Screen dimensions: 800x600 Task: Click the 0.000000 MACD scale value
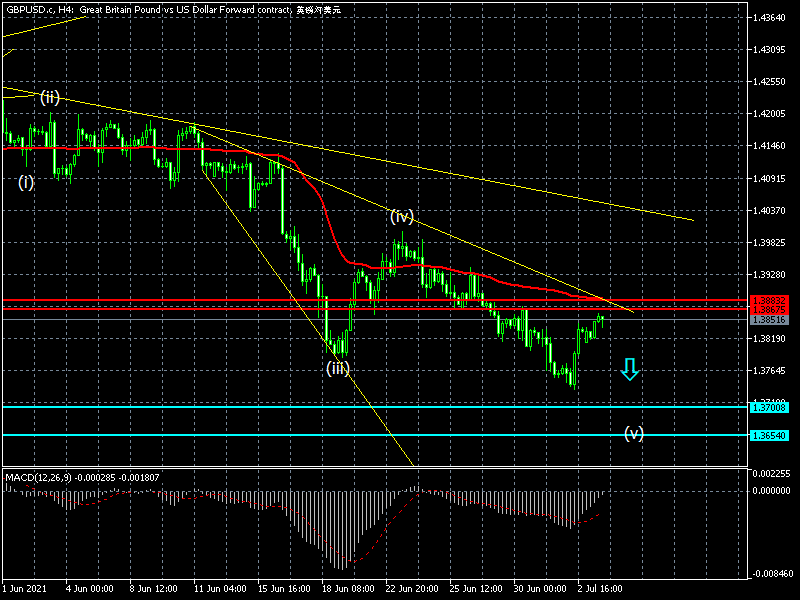tap(771, 490)
